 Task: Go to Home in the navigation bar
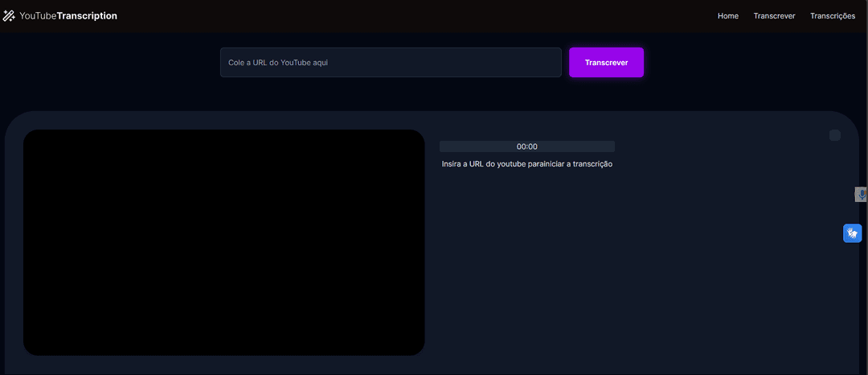727,16
